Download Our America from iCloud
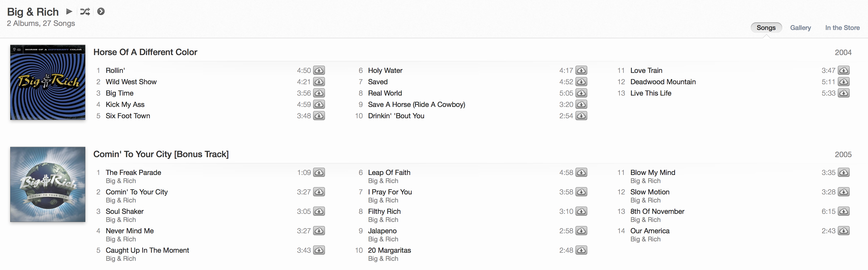 click(x=844, y=231)
